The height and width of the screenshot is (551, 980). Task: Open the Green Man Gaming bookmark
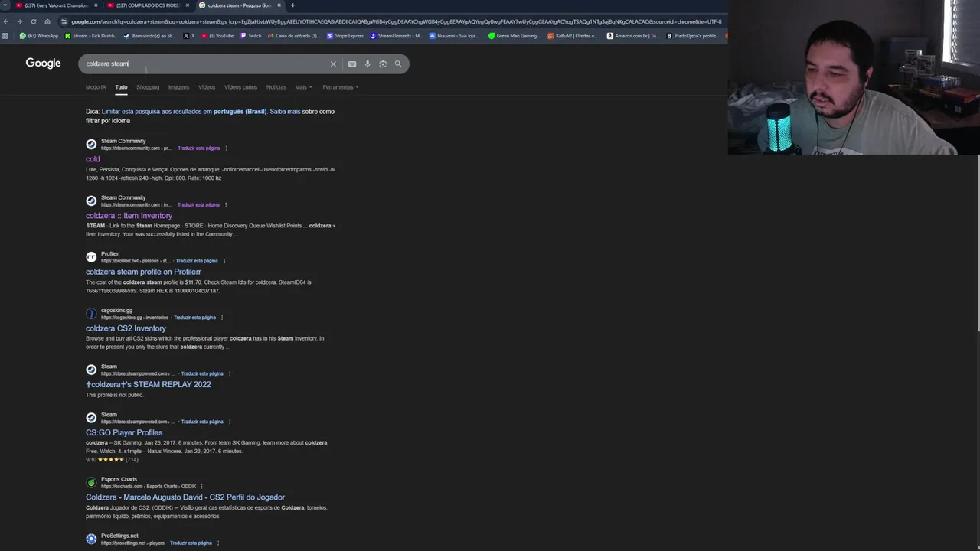pos(514,36)
